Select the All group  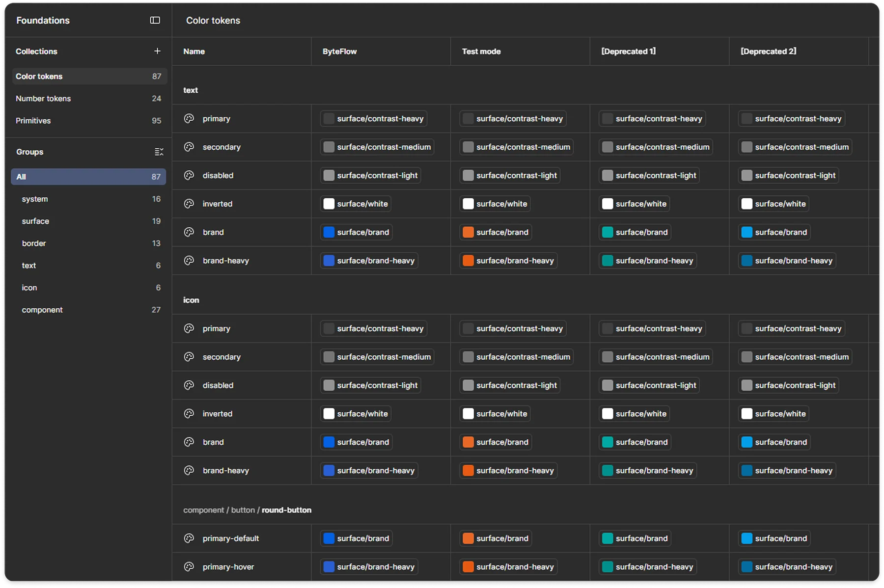pos(88,177)
